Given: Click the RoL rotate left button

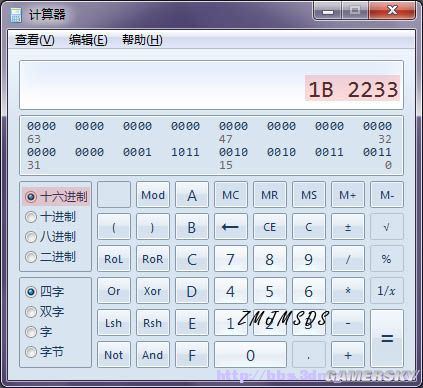Looking at the screenshot, I should (114, 259).
